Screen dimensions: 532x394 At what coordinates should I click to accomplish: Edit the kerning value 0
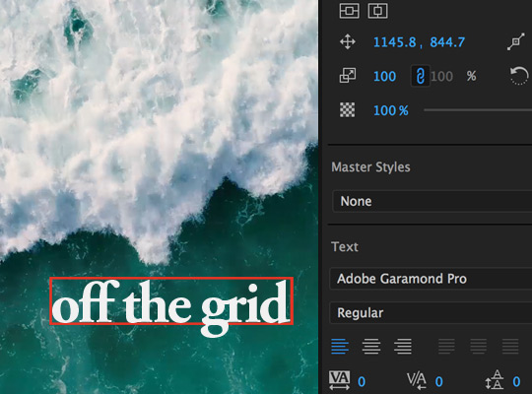pyautogui.click(x=439, y=382)
